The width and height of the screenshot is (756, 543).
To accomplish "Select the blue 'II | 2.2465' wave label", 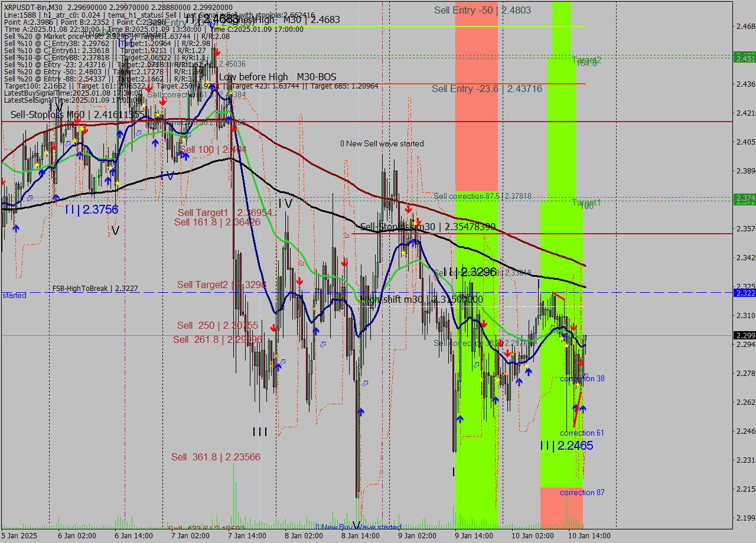I will [x=566, y=446].
